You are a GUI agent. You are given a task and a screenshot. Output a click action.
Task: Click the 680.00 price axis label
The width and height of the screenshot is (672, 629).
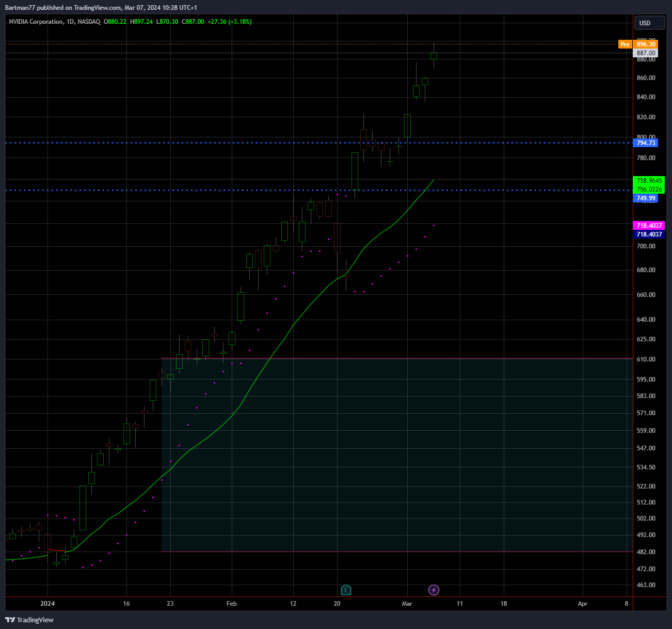pyautogui.click(x=646, y=270)
